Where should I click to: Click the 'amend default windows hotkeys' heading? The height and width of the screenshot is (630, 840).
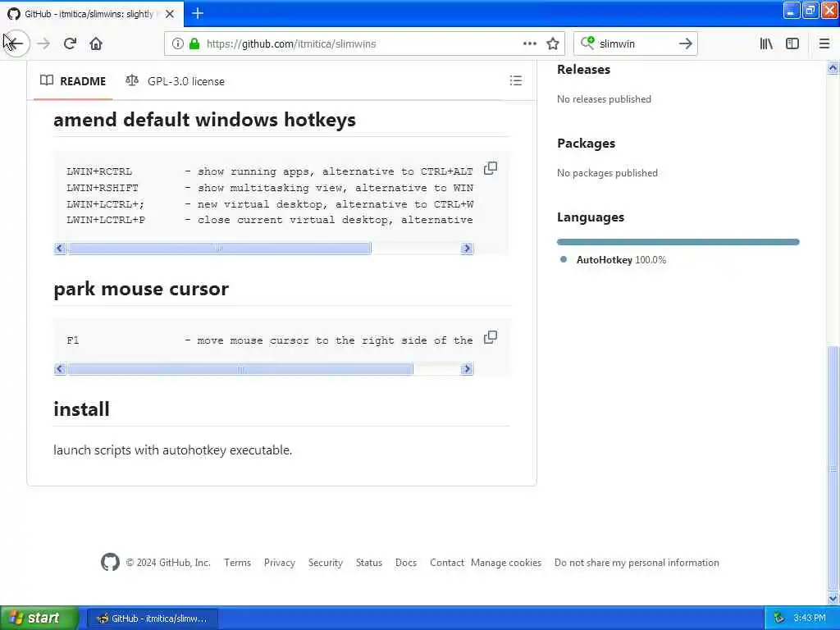204,120
